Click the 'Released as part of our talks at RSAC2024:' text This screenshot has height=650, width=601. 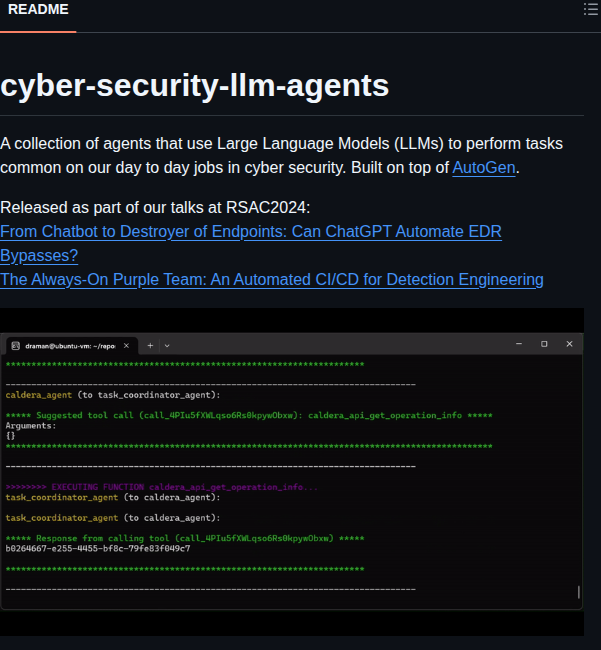point(155,207)
